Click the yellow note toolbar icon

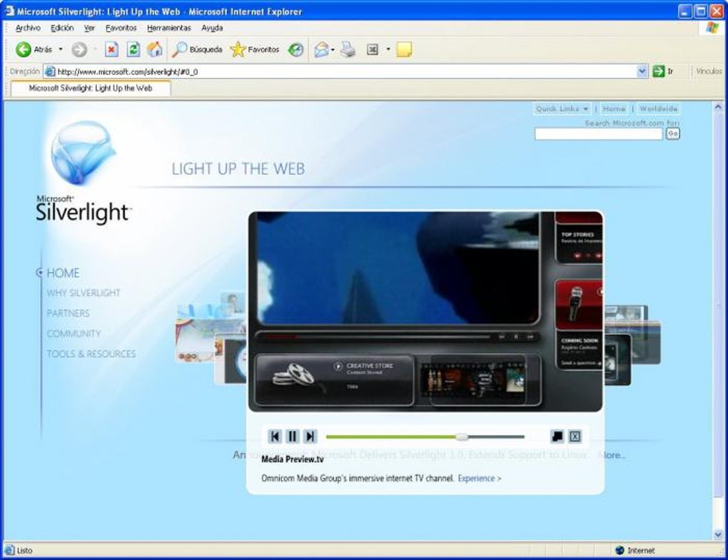[x=404, y=49]
